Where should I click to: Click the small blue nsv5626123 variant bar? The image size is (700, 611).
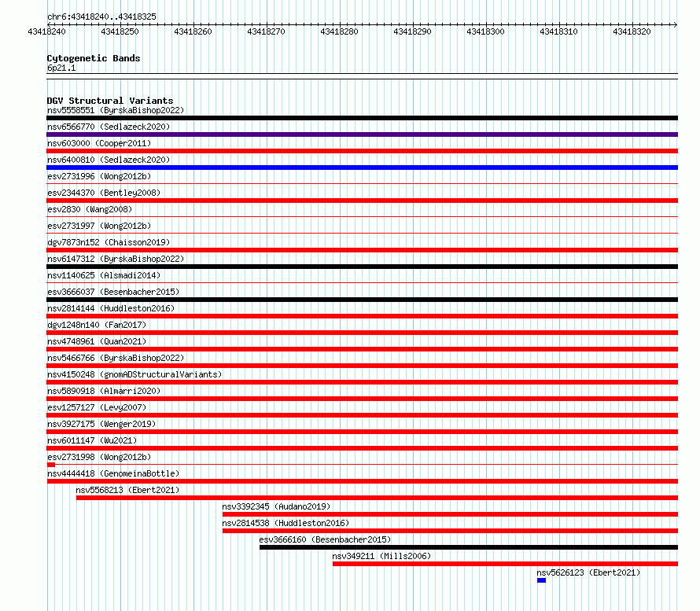(x=542, y=580)
